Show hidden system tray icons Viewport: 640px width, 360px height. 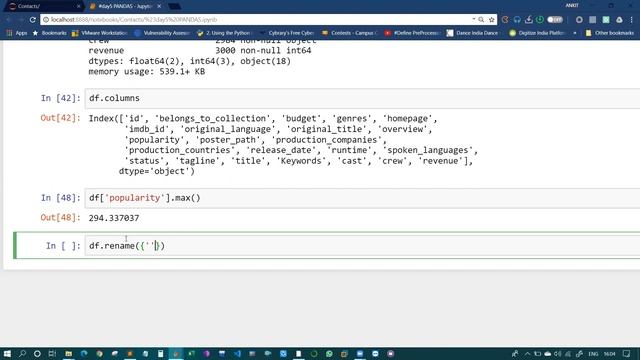527,354
